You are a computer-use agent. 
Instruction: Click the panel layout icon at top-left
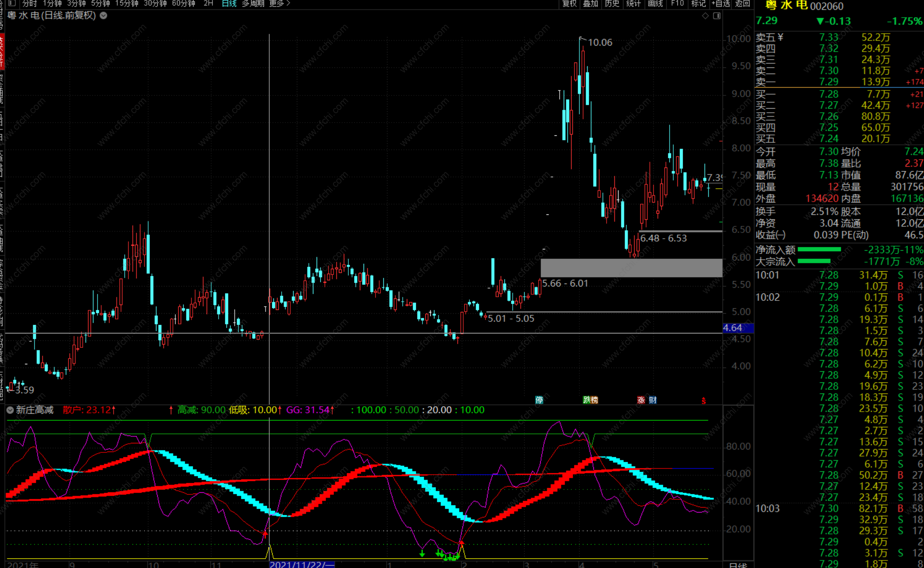coord(12,3)
